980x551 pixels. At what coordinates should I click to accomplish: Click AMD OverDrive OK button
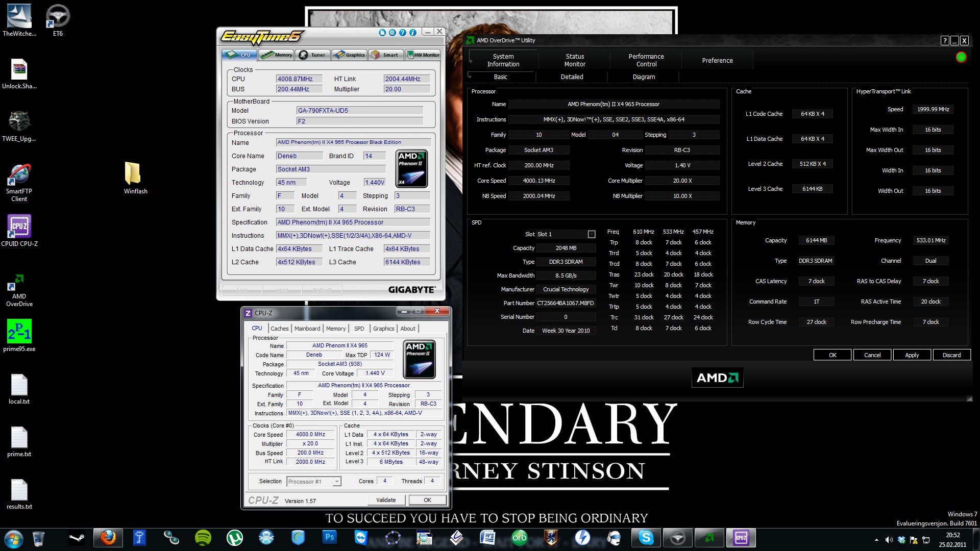(x=832, y=355)
